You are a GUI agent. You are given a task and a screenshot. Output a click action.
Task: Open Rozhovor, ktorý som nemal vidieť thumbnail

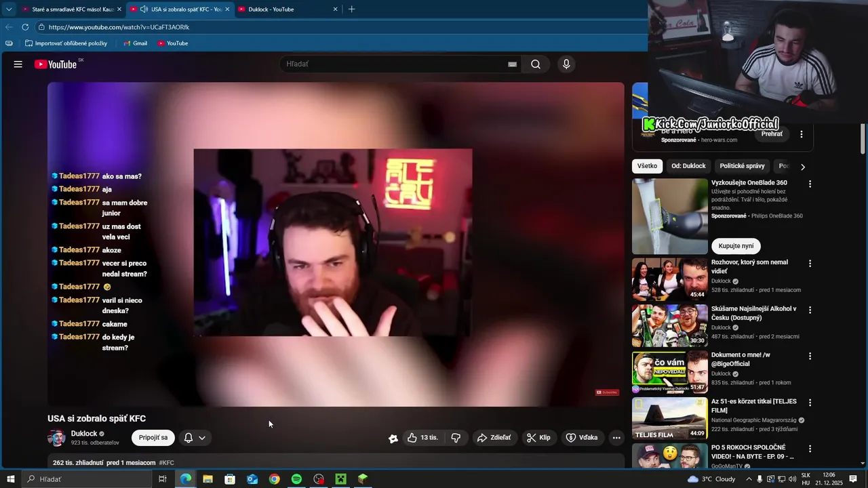[x=670, y=279]
